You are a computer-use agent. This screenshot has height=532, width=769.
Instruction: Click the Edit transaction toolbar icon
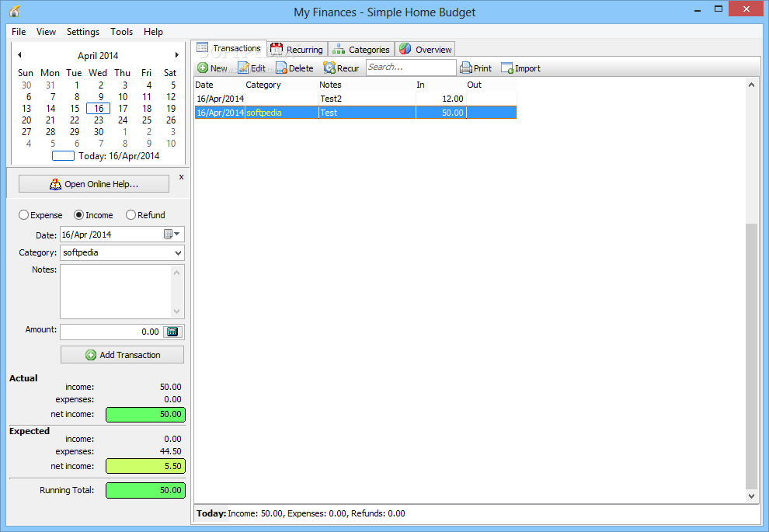[x=243, y=68]
